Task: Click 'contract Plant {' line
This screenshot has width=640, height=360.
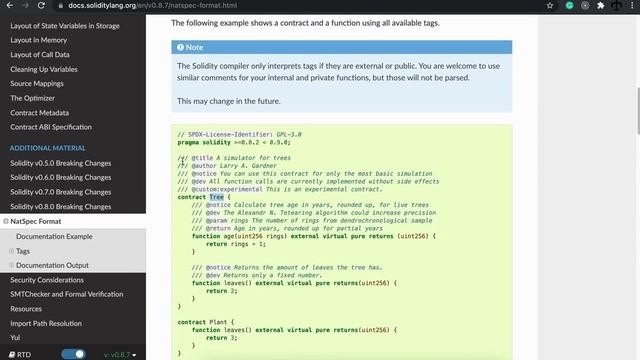Action: (x=206, y=322)
